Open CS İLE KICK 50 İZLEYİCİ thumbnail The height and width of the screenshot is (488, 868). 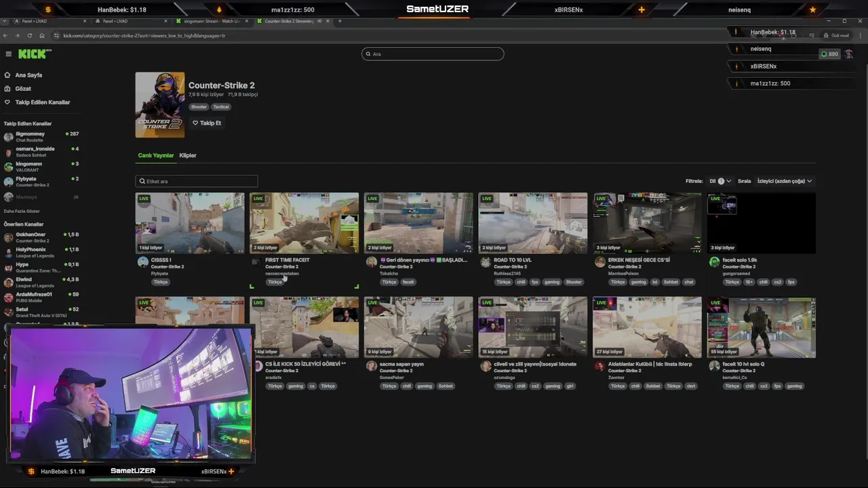coord(304,327)
